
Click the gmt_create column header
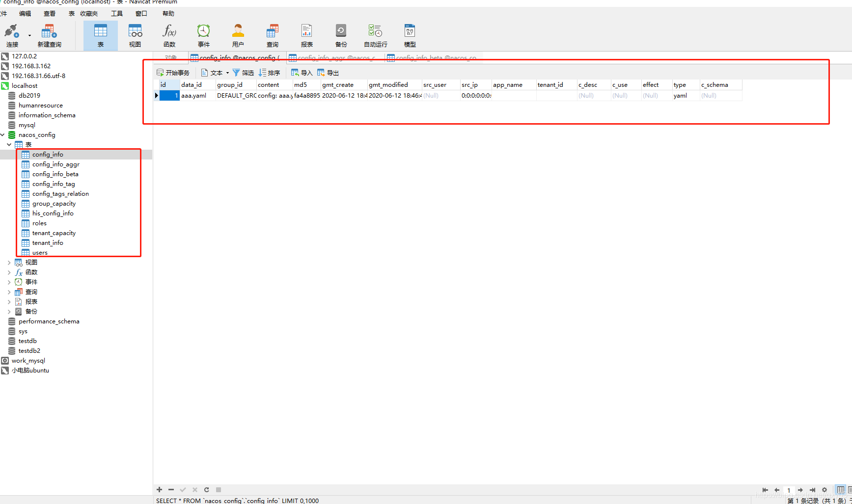pos(344,85)
